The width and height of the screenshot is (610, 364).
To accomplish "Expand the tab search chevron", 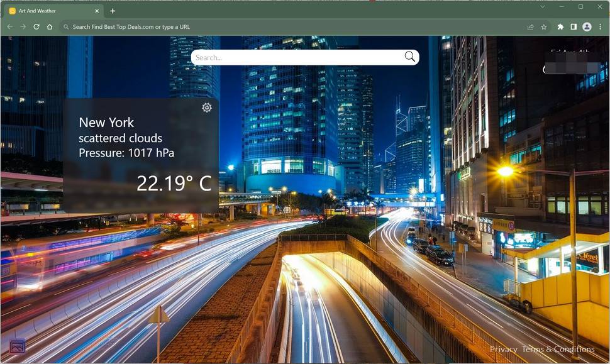I will (542, 7).
